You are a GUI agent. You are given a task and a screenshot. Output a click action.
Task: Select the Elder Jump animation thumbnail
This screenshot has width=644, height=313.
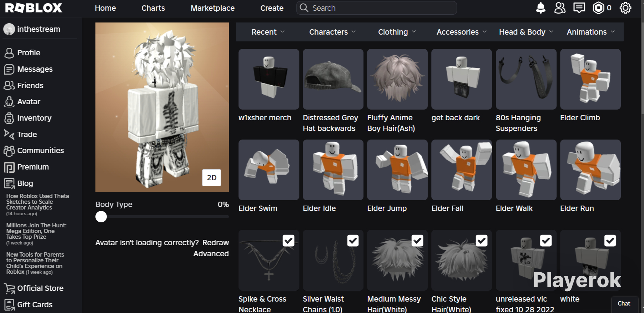397,170
